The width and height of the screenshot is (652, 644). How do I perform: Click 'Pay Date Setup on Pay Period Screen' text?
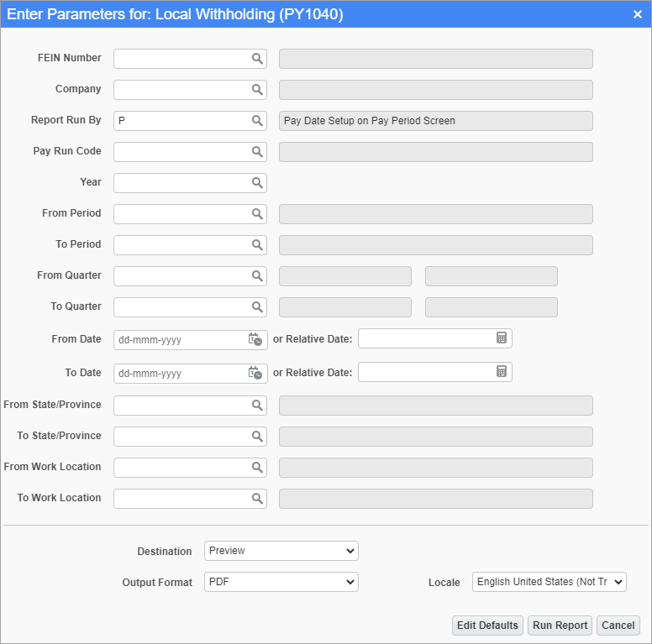pos(369,121)
